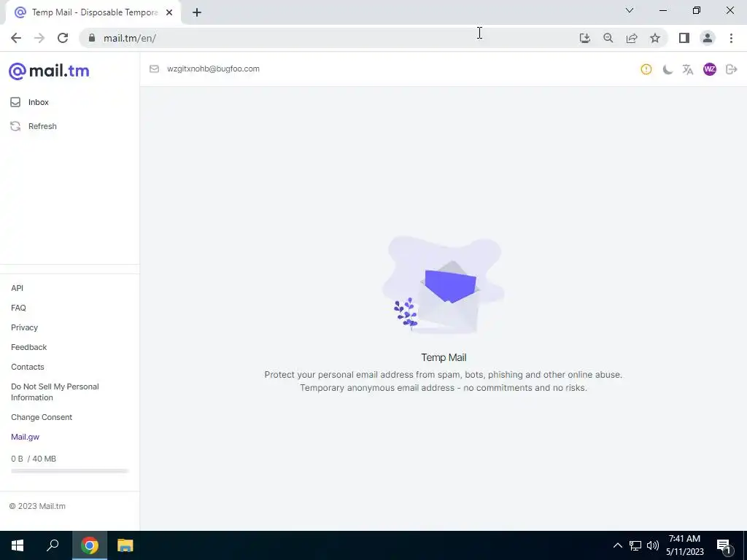Share this page icon
Screen dimensions: 747x560
[x=632, y=38]
